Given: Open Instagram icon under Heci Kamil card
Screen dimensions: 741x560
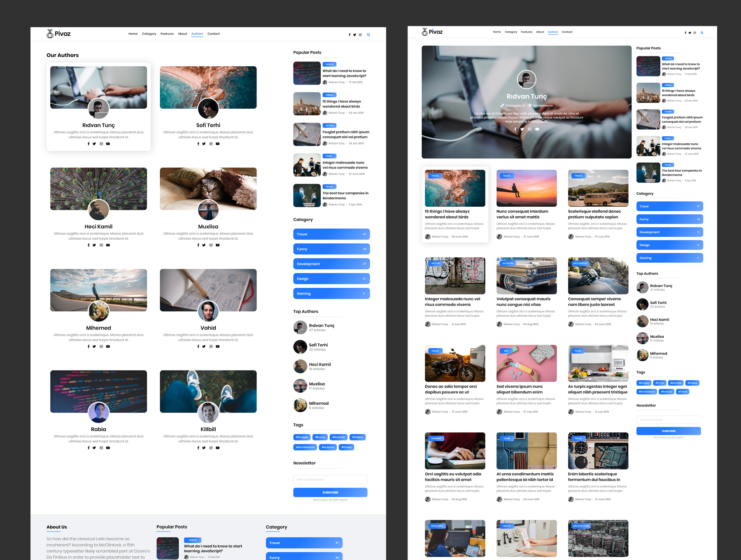Looking at the screenshot, I should [101, 245].
